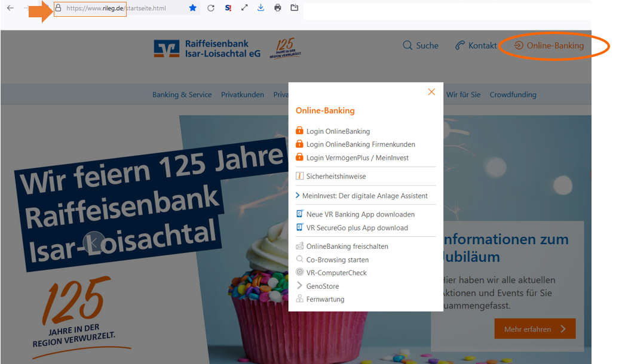The height and width of the screenshot is (364, 619).
Task: Open the GenoStore link
Action: tap(323, 286)
